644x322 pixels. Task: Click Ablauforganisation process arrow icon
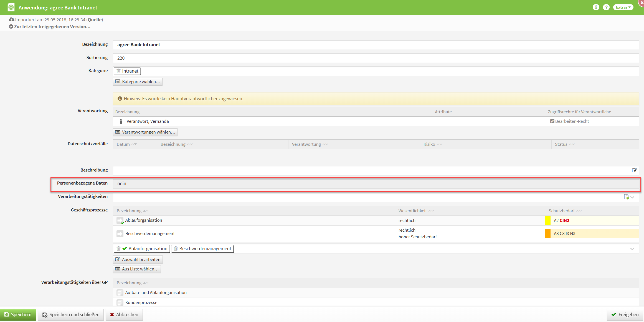pos(120,221)
